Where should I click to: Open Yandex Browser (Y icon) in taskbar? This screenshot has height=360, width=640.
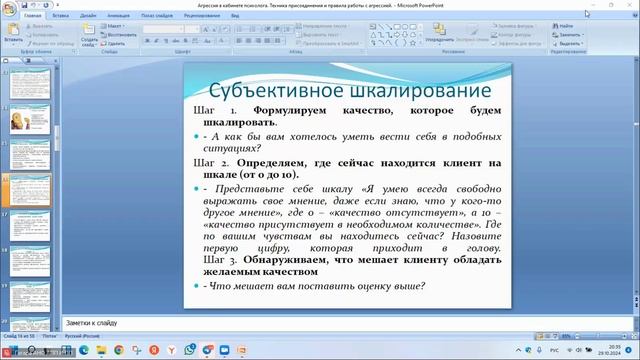tap(172, 350)
